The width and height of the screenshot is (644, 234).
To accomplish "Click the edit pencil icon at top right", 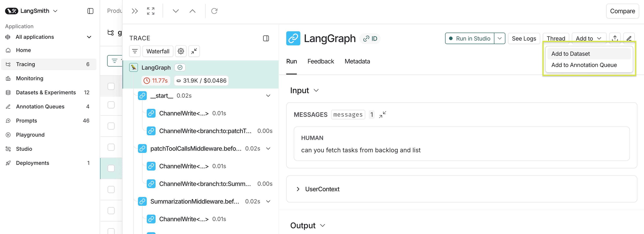I will coord(629,38).
